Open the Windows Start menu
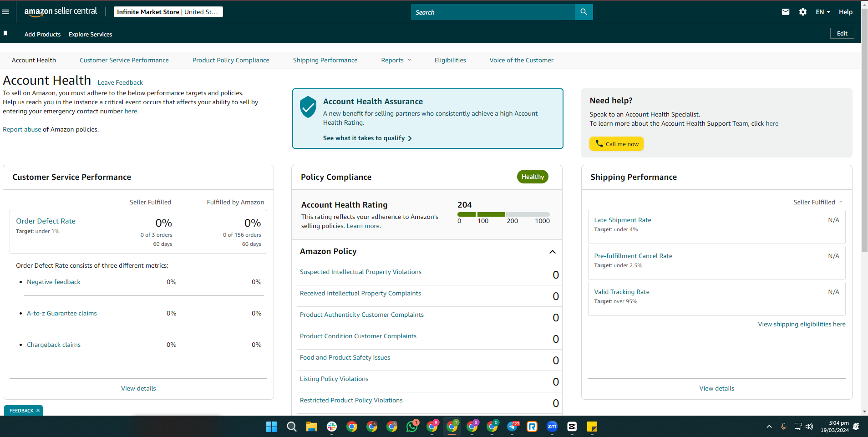868x437 pixels. click(272, 427)
